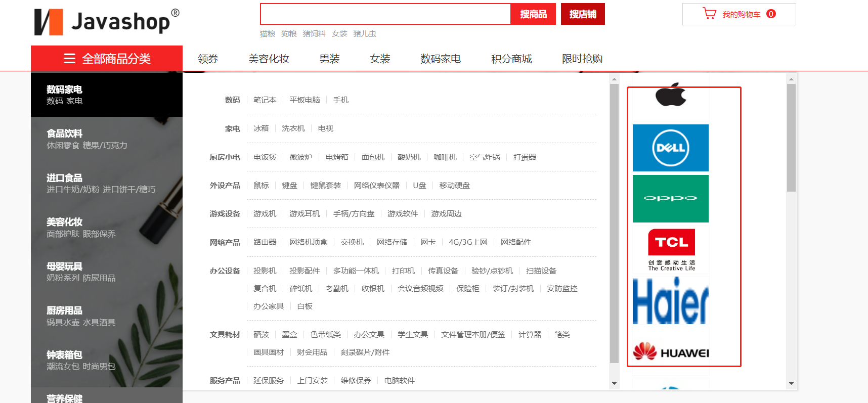868x403 pixels.
Task: Open the 限时抢购 nav tab
Action: click(x=582, y=59)
